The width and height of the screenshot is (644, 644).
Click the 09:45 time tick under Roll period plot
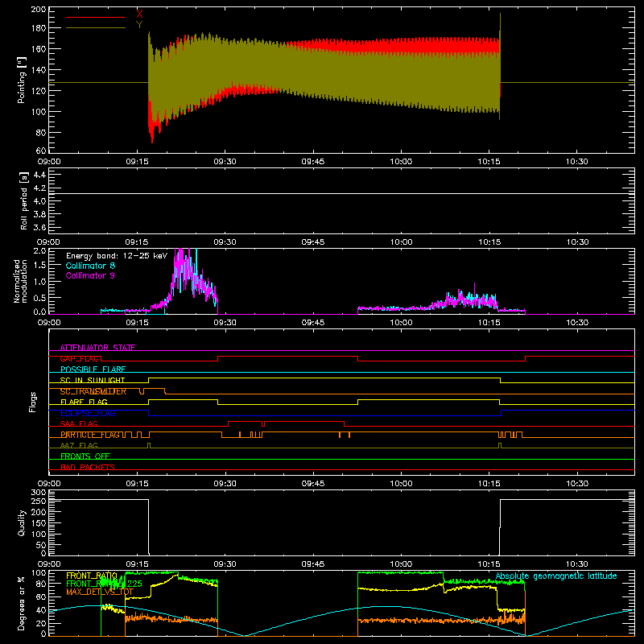point(313,242)
